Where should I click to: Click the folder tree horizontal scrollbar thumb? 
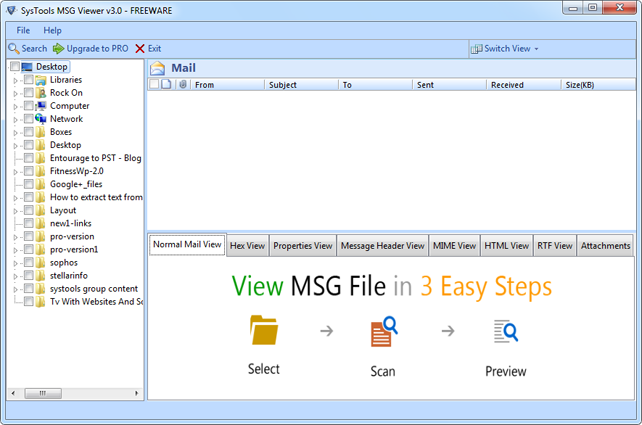[43, 393]
